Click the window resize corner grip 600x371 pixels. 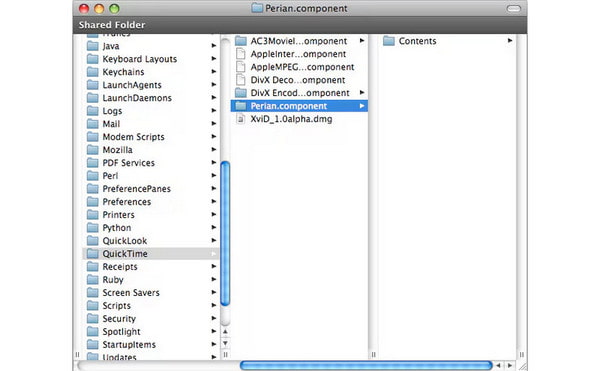[x=522, y=366]
